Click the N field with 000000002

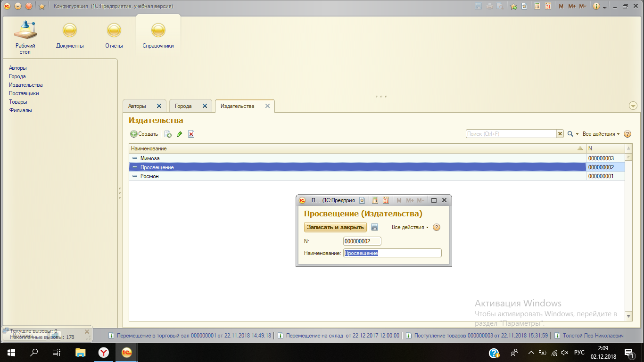point(362,241)
